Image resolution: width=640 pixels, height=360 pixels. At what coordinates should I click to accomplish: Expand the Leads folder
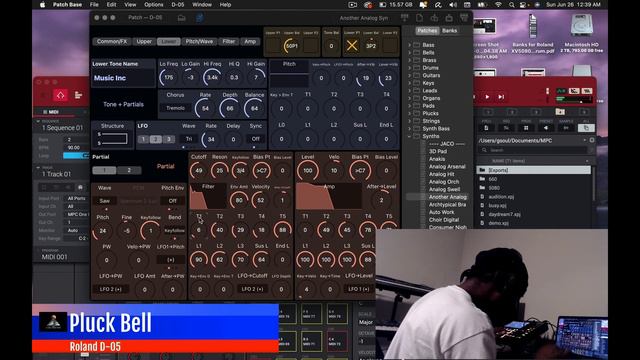pyautogui.click(x=409, y=91)
